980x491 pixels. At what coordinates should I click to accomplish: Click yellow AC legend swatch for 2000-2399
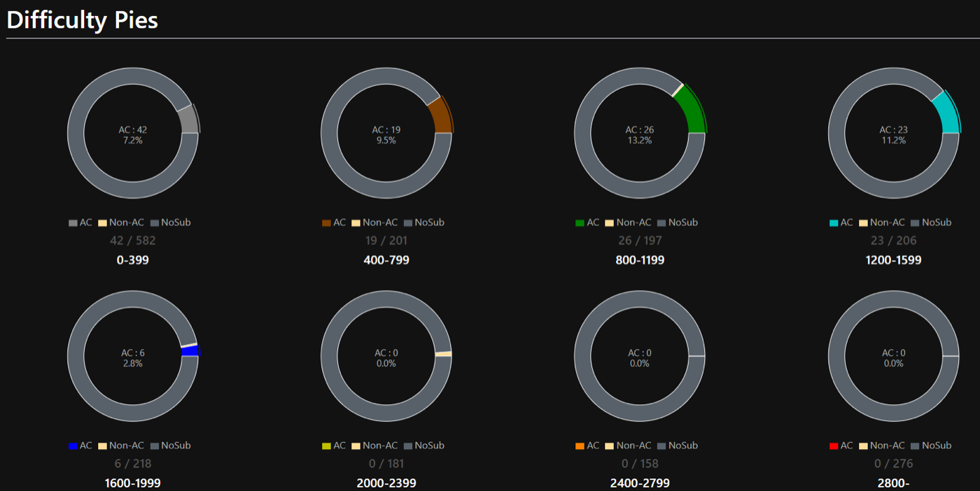click(x=326, y=446)
